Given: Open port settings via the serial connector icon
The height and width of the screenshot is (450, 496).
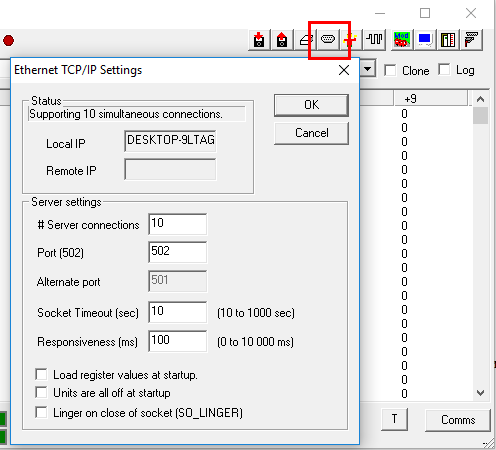Looking at the screenshot, I should click(328, 40).
